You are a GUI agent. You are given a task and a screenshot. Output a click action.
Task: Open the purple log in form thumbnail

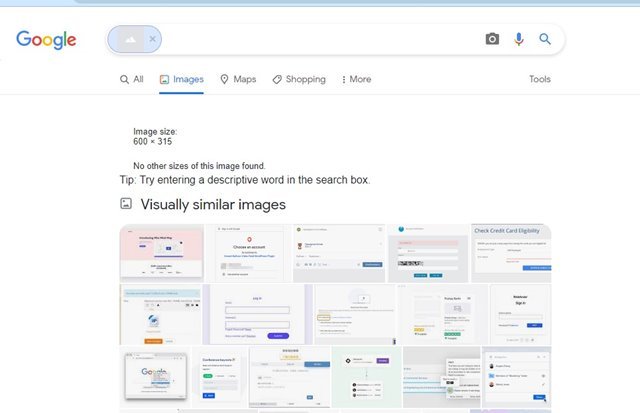tap(258, 315)
